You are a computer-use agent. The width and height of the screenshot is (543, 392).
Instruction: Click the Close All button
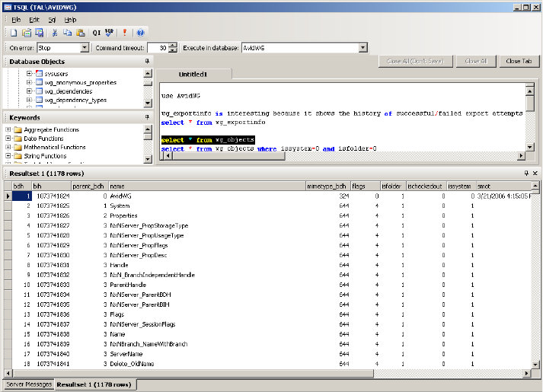476,61
